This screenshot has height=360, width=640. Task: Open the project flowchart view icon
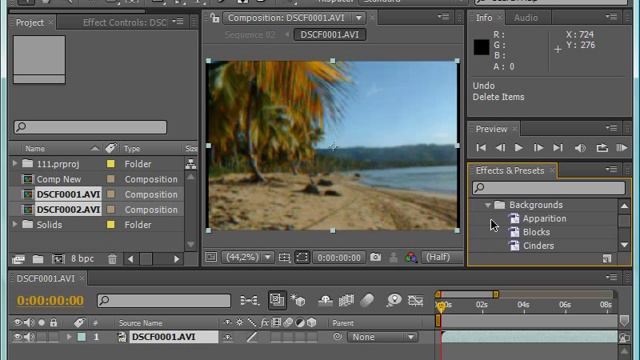click(191, 164)
